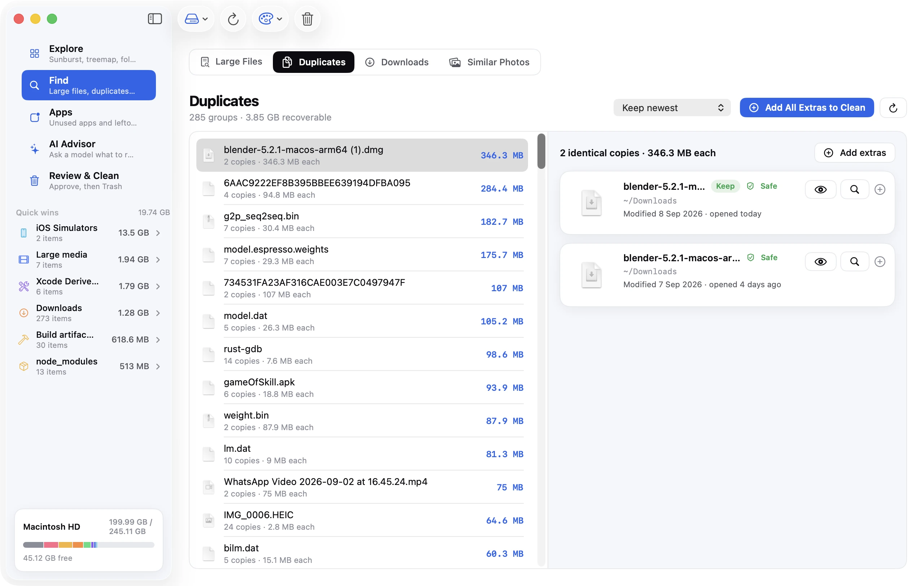
Task: Click the Macintosh HD storage usage bar
Action: coord(89,545)
